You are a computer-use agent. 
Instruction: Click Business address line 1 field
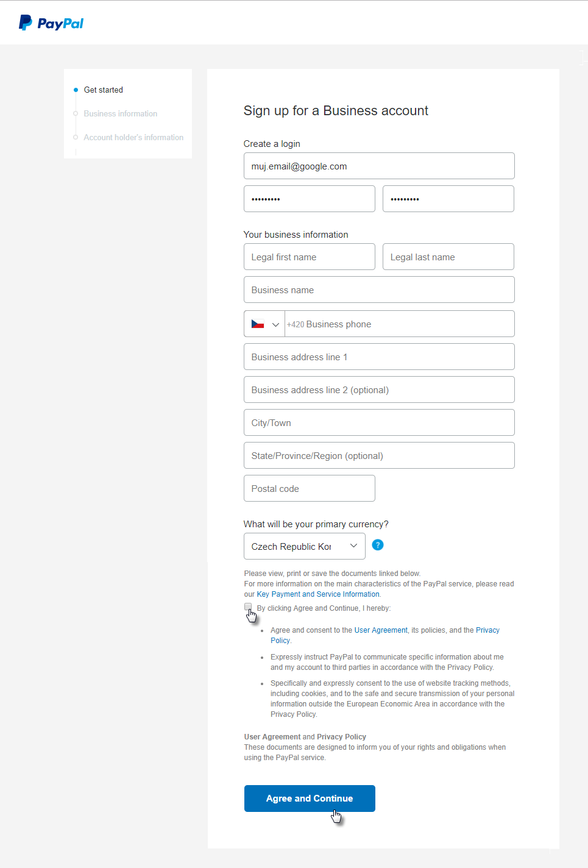click(x=379, y=357)
